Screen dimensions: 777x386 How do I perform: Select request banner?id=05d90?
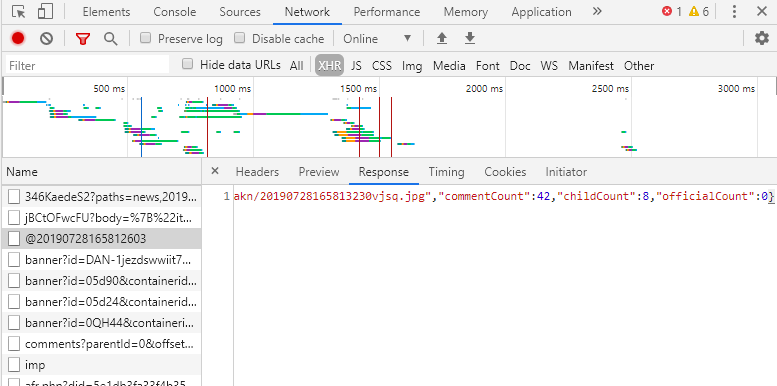pos(101,281)
